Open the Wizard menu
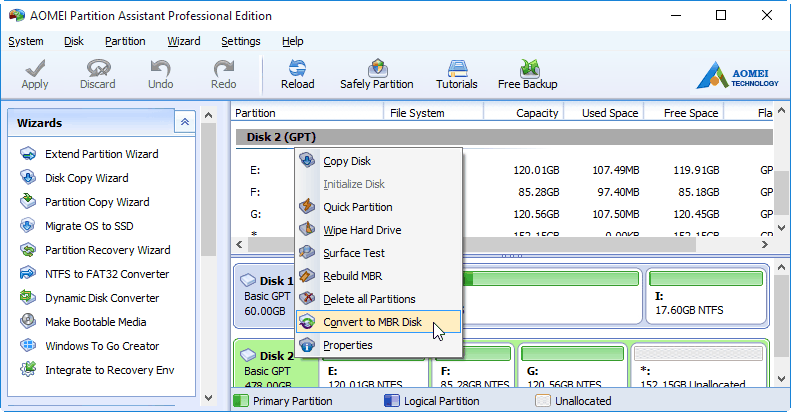791x412 pixels. [x=184, y=41]
